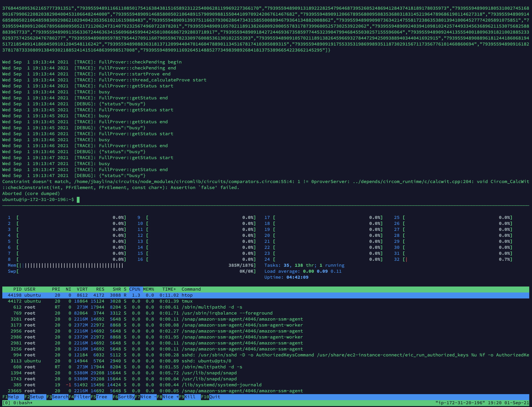Sort by the SHR column header
The width and height of the screenshot is (532, 407).
pyautogui.click(x=117, y=289)
